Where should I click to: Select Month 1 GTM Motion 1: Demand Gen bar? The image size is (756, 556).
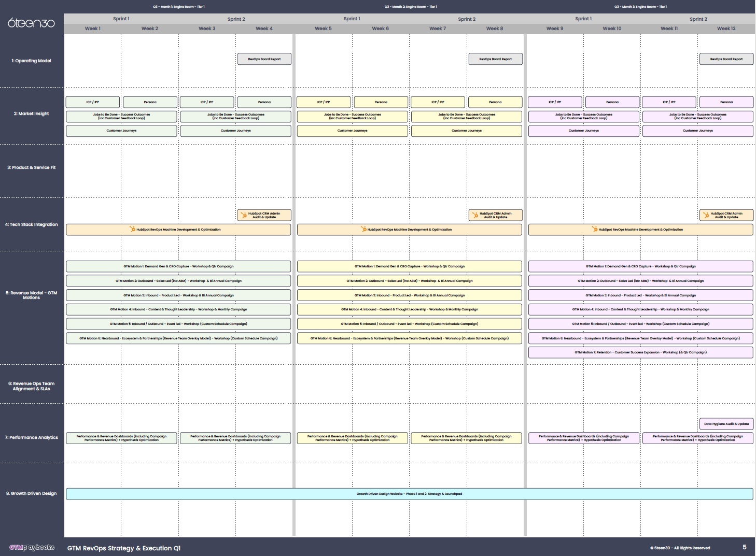[x=178, y=266]
